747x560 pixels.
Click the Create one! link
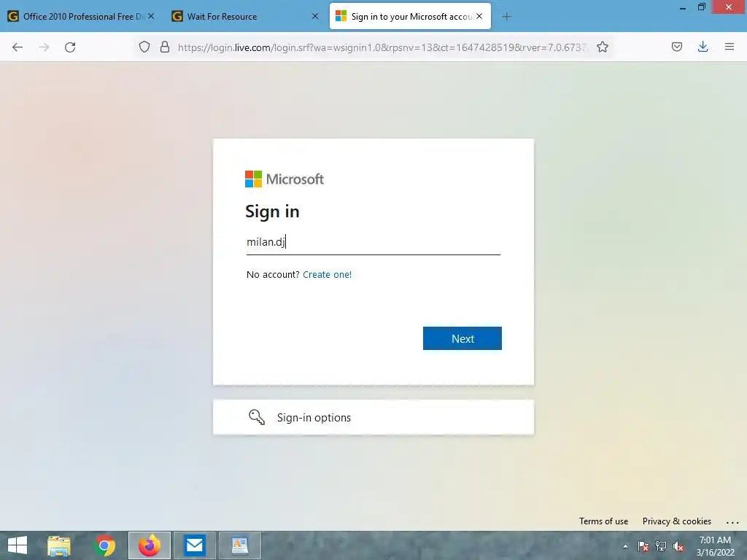[x=328, y=274]
